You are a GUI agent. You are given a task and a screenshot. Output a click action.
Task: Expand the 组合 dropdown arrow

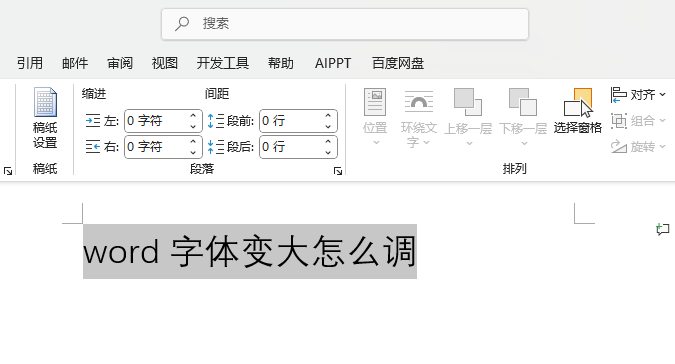[663, 120]
